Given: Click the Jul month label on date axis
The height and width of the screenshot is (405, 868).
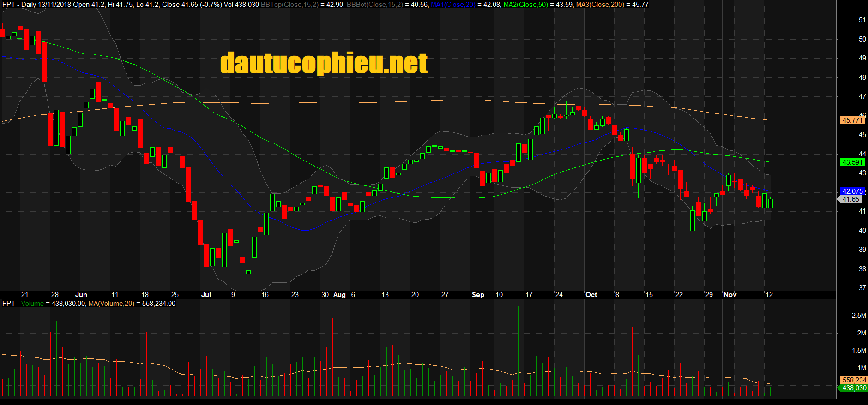Looking at the screenshot, I should (x=206, y=295).
